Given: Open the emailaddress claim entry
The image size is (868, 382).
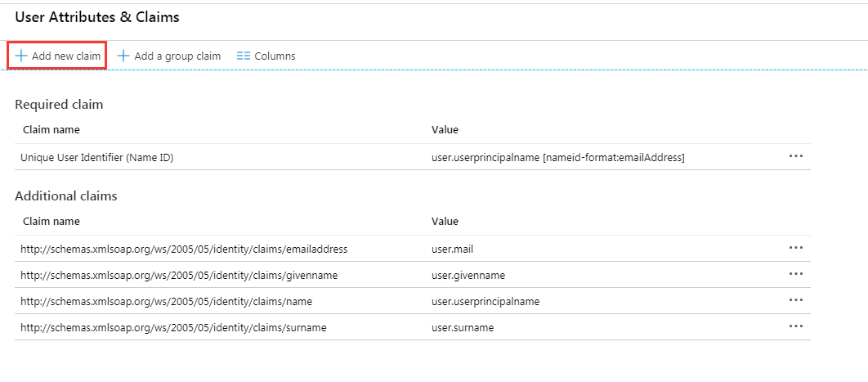Looking at the screenshot, I should tap(184, 249).
